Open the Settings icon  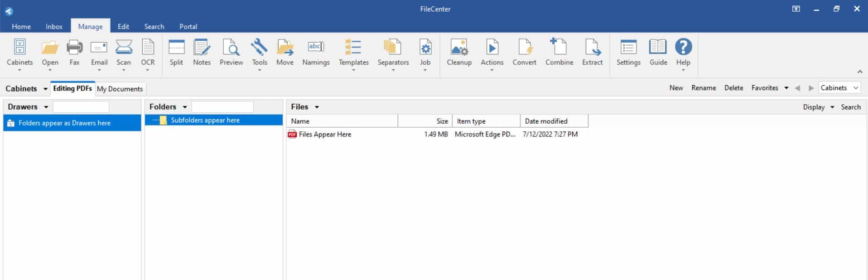(628, 47)
